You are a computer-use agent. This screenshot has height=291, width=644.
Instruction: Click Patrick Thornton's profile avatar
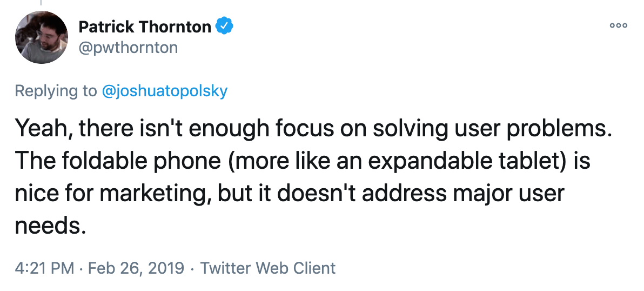[41, 37]
